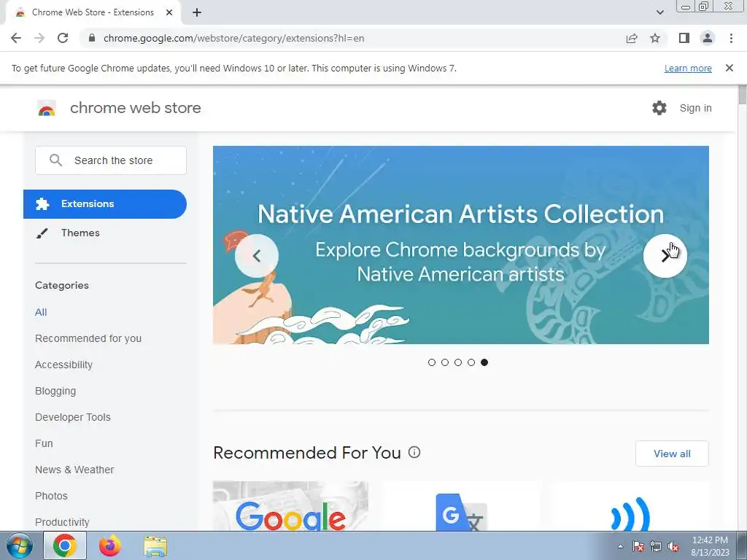
Task: View all recommended extensions
Action: pyautogui.click(x=672, y=454)
